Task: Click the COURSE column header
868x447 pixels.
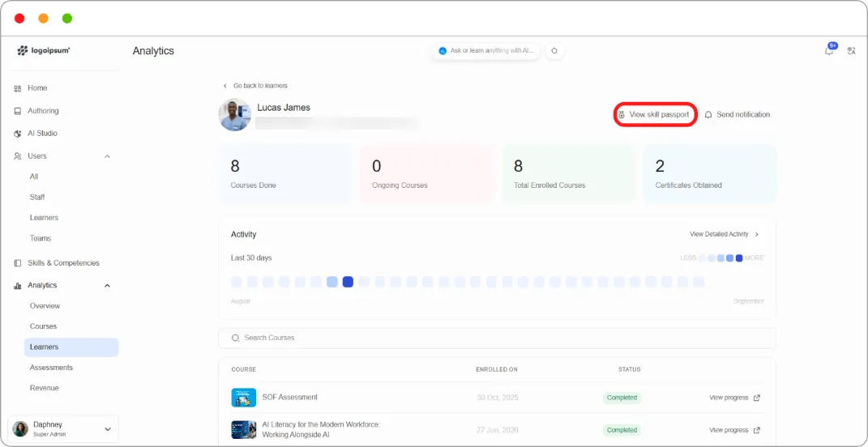Action: click(x=244, y=369)
